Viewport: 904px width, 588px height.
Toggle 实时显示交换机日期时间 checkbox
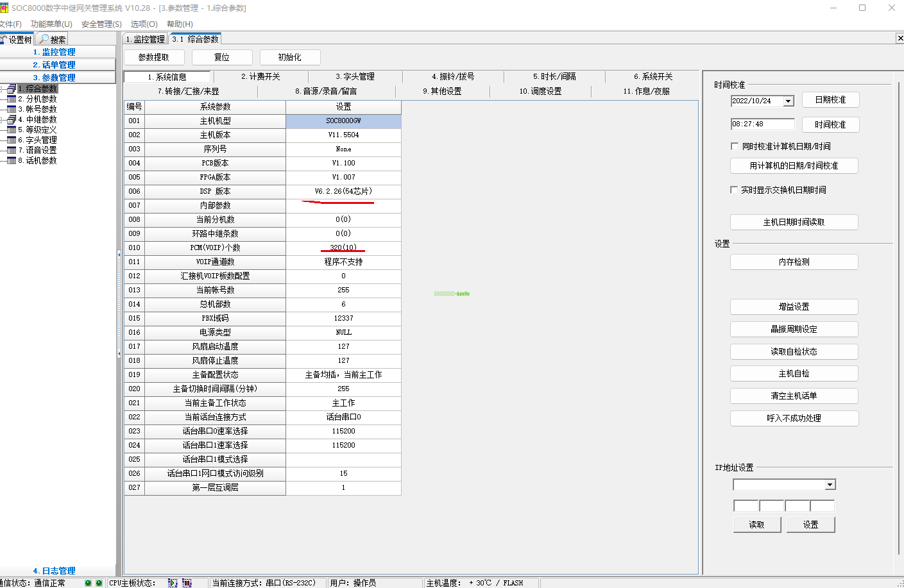[734, 190]
